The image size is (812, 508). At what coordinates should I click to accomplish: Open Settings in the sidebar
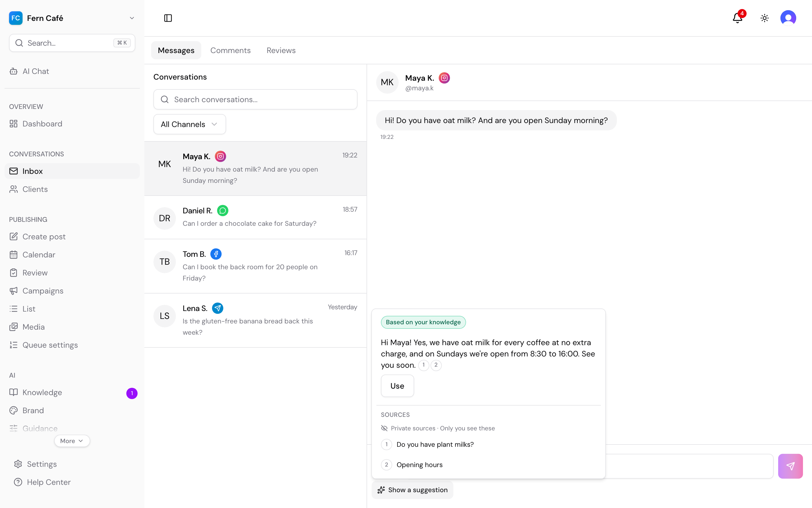pyautogui.click(x=72, y=464)
